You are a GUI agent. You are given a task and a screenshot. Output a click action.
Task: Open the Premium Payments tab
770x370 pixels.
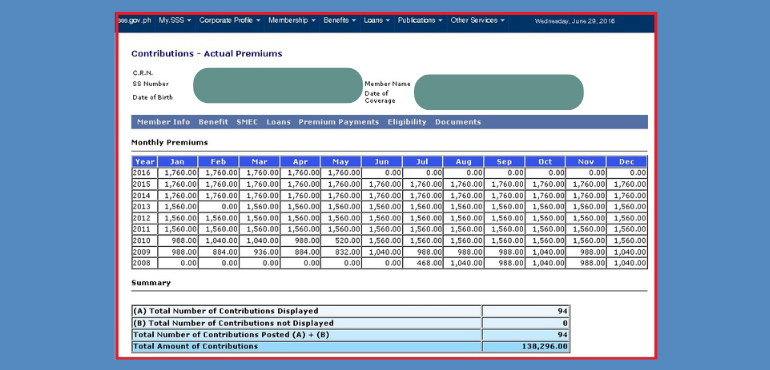pos(339,122)
